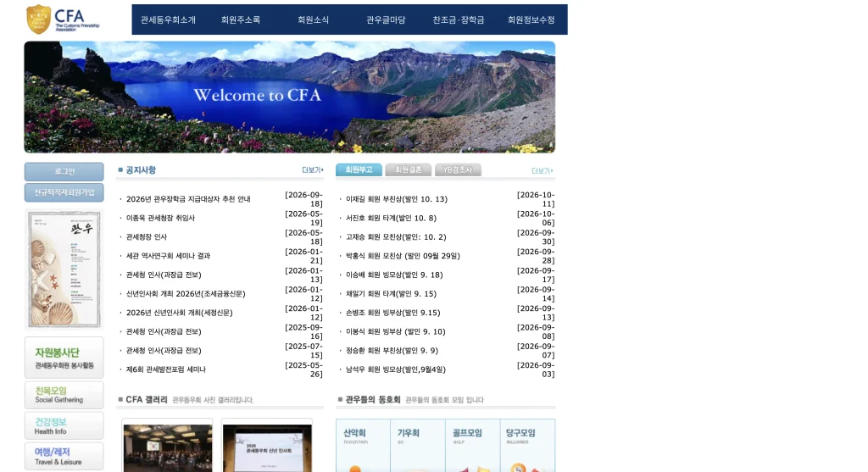Open 남석우 회원 빙모상 obituary

(396, 369)
